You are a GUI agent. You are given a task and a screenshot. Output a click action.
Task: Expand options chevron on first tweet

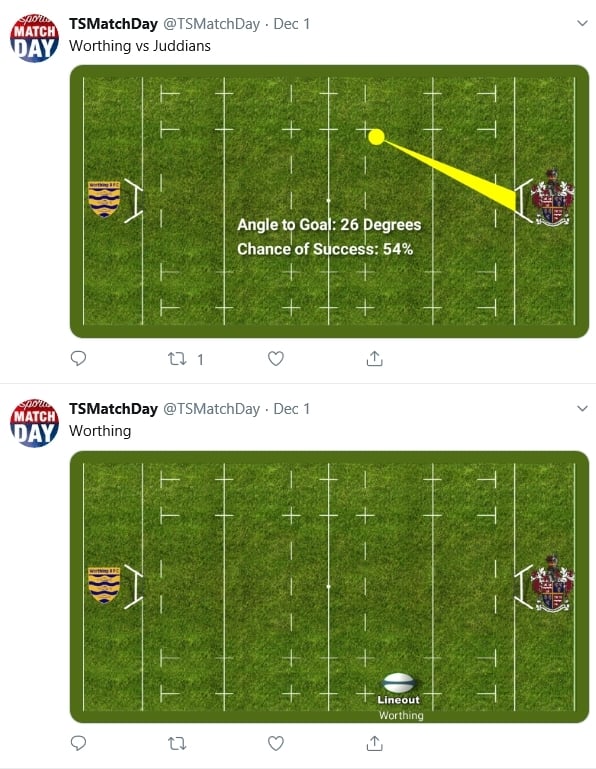tap(582, 23)
